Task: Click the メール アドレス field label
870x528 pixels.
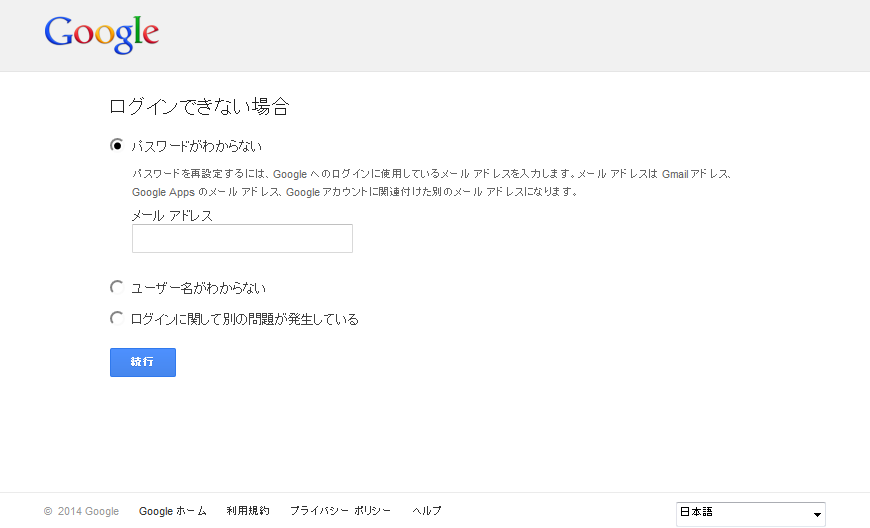Action: pyautogui.click(x=172, y=215)
